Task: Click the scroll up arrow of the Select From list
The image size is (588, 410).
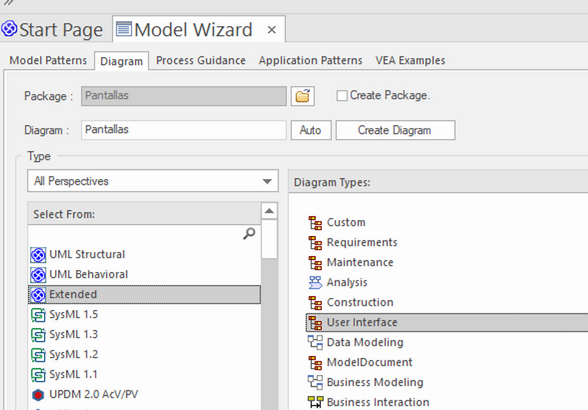Action: 269,211
